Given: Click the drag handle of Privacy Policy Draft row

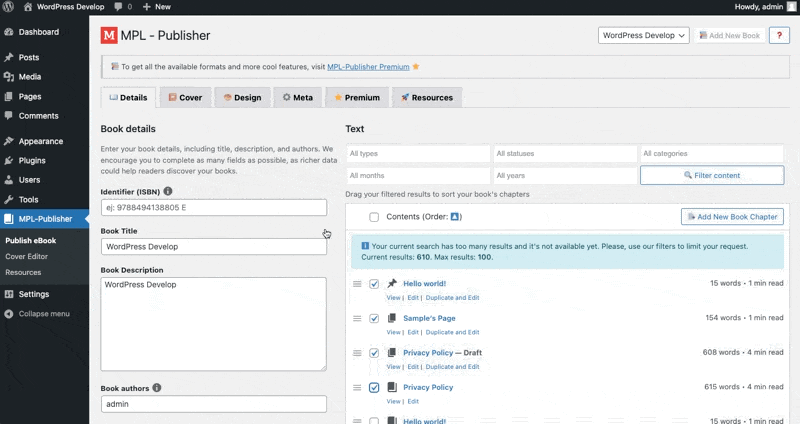Looking at the screenshot, I should point(357,353).
